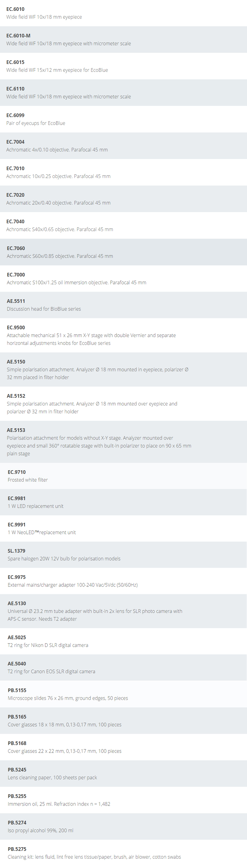Open the SL.1379 spare halogen bulb row
This screenshot has height=868, width=247.
123,555
